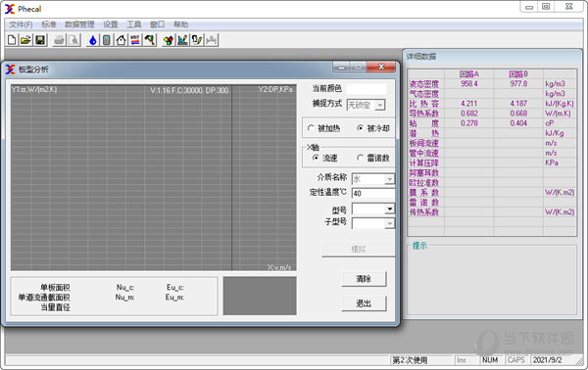Viewport: 588px width, 370px height.
Task: Click the Print preview toolbar icon
Action: click(x=73, y=40)
